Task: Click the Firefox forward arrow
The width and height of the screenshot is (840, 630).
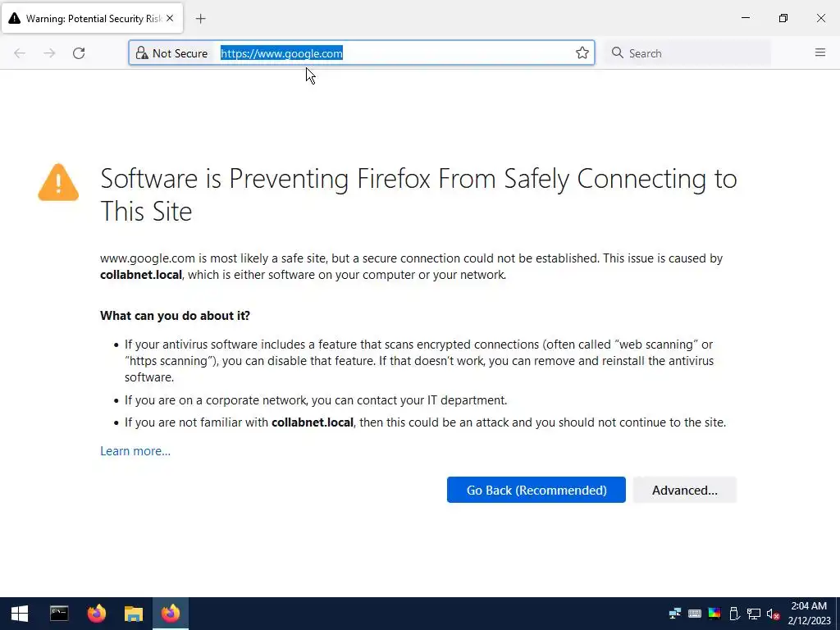Action: click(49, 53)
